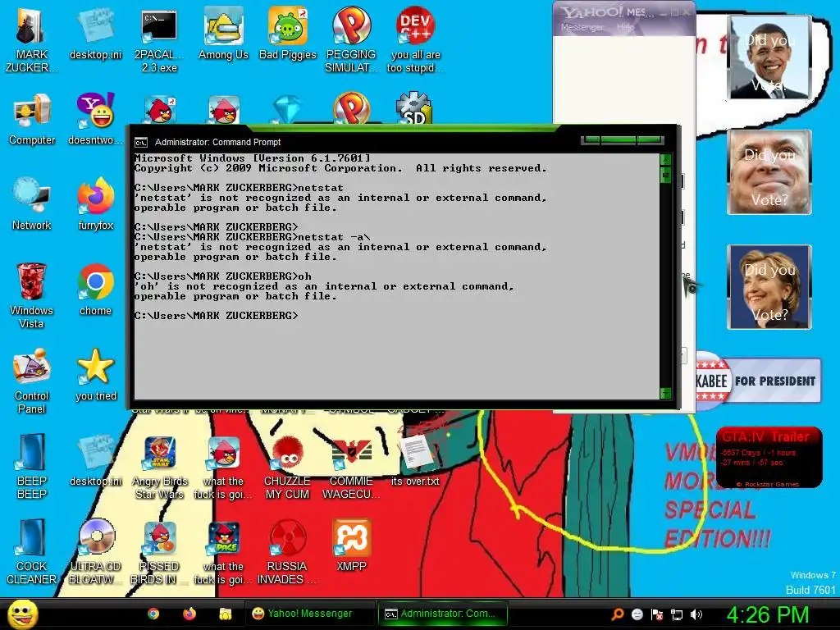
Task: Open Chrome from the taskbar
Action: (153, 614)
